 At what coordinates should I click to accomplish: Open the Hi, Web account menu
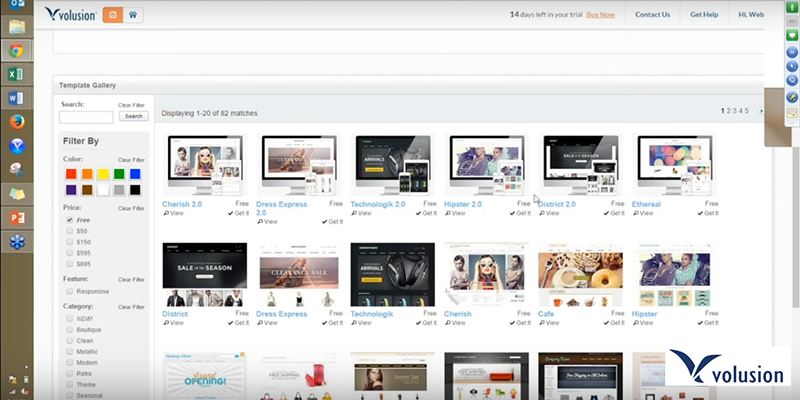750,15
